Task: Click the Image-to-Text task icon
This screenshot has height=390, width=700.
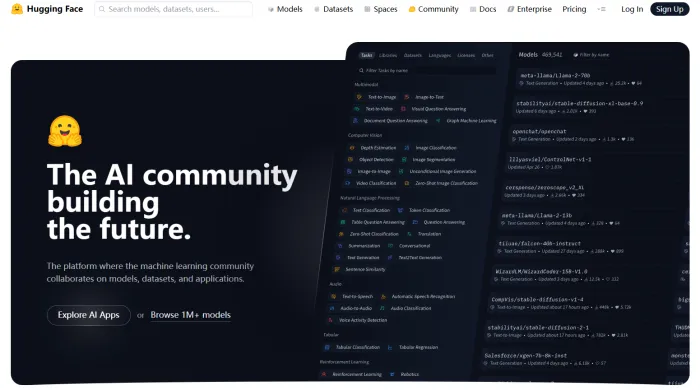Action: coord(407,97)
